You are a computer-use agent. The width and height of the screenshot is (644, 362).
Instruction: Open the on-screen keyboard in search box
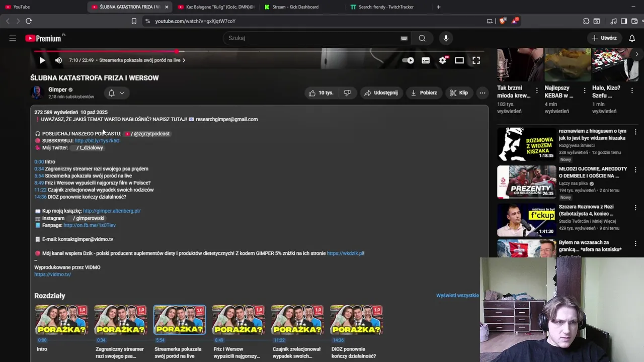404,38
